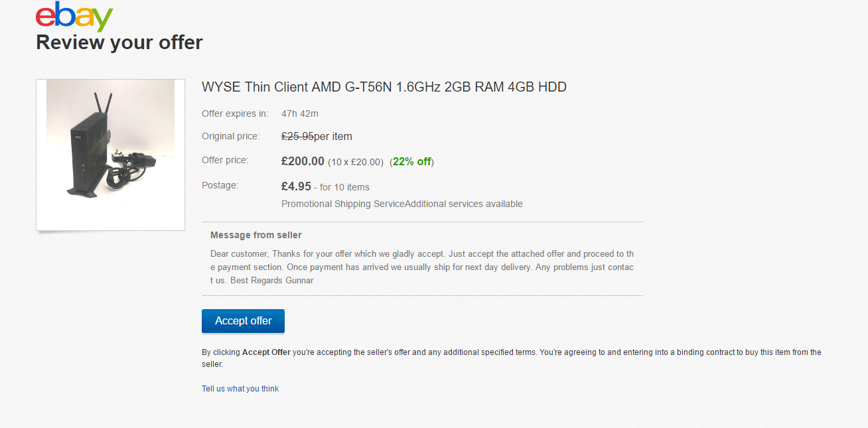
Task: Click the £4.95 postage amount
Action: [x=296, y=186]
